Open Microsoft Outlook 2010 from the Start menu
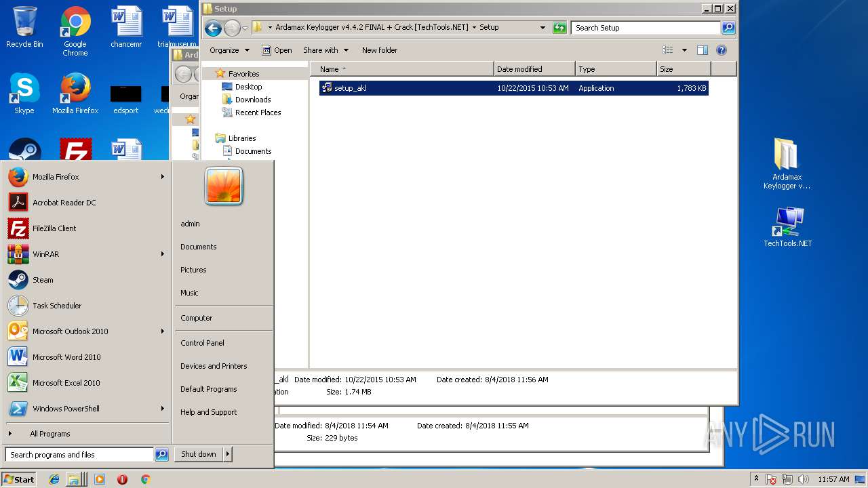 coord(87,331)
